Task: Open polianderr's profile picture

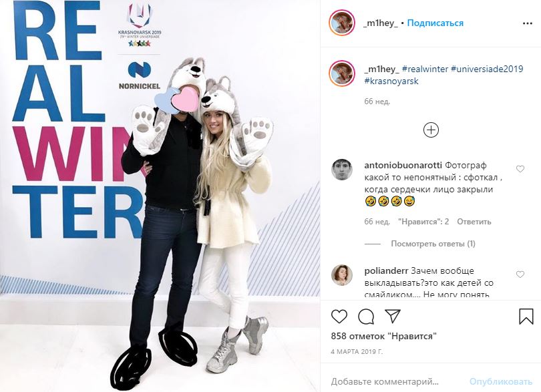Action: (x=342, y=275)
